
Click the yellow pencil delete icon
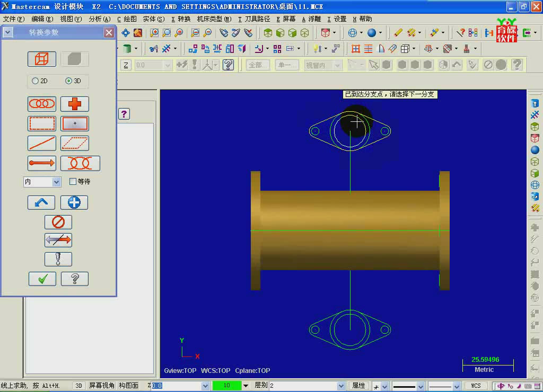click(398, 33)
